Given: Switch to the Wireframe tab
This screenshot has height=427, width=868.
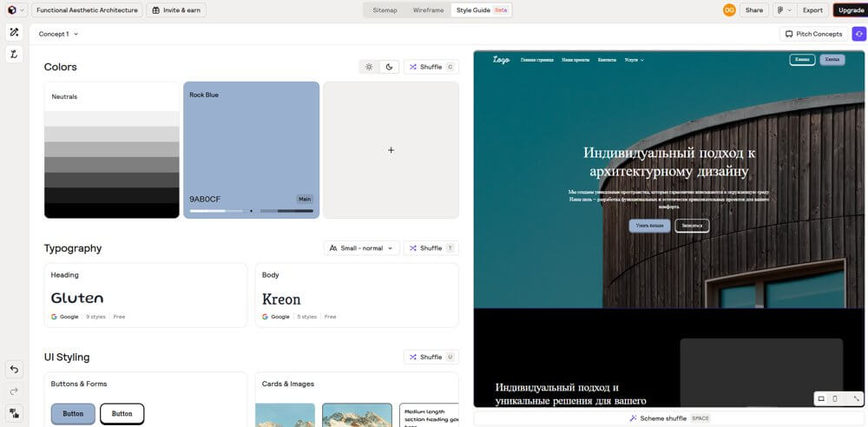Looking at the screenshot, I should pyautogui.click(x=428, y=10).
